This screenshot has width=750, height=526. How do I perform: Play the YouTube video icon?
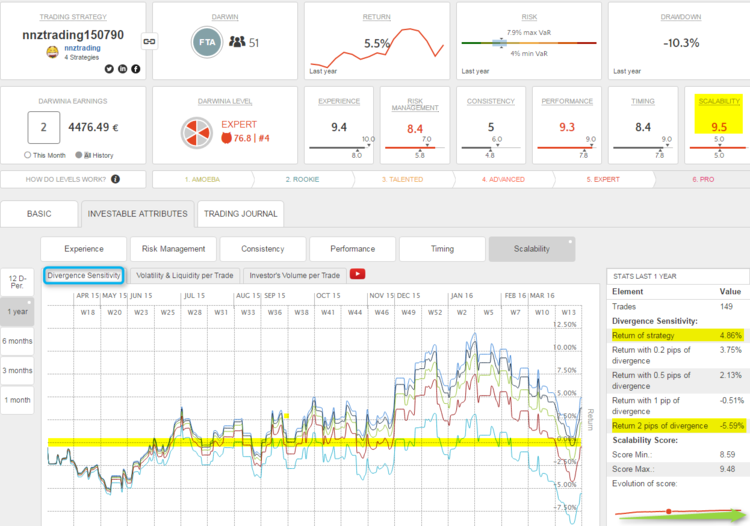click(x=357, y=274)
